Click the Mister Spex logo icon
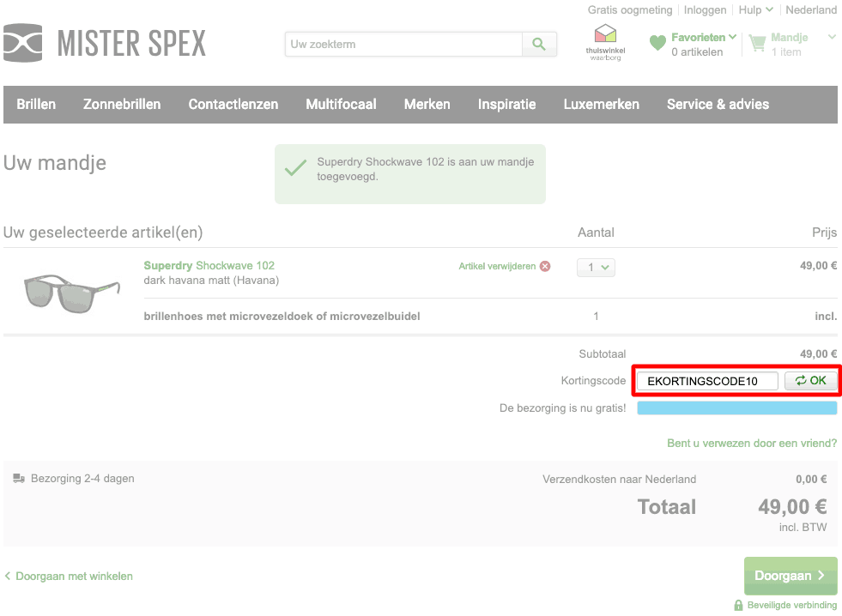Image resolution: width=842 pixels, height=616 pixels. point(22,43)
